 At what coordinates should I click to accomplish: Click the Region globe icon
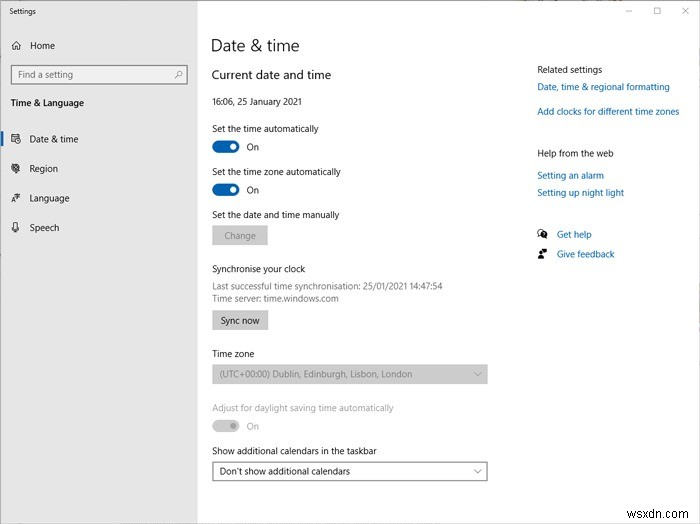pos(16,169)
